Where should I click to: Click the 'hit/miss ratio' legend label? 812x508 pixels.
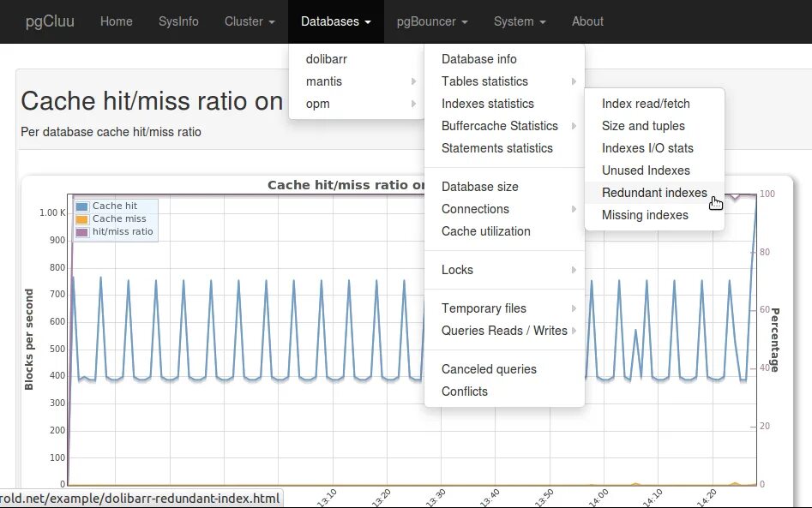[x=123, y=232]
